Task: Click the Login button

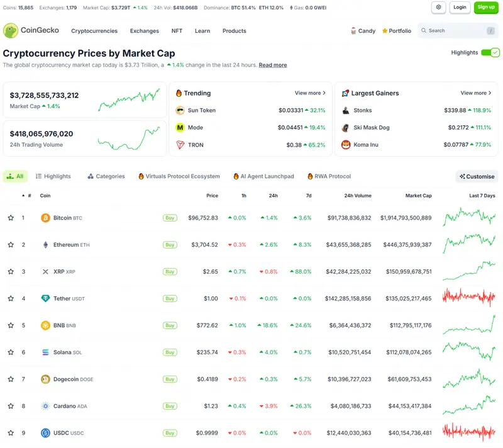Action: tap(460, 8)
